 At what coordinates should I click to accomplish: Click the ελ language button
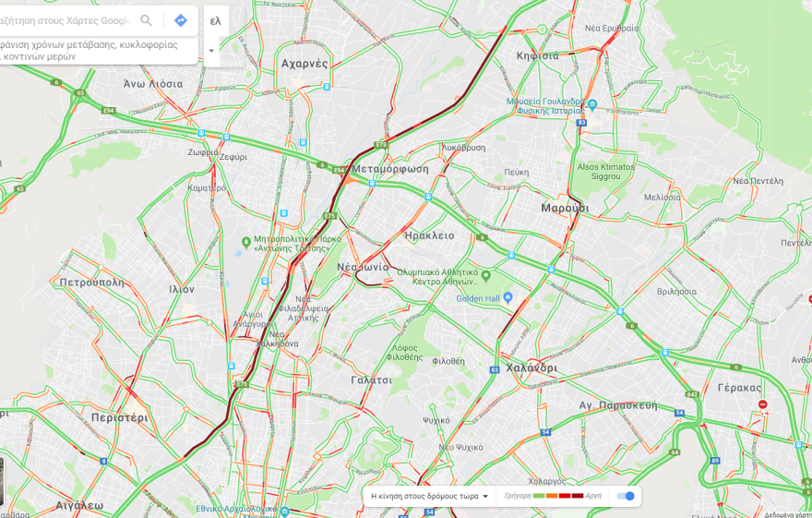click(x=216, y=20)
